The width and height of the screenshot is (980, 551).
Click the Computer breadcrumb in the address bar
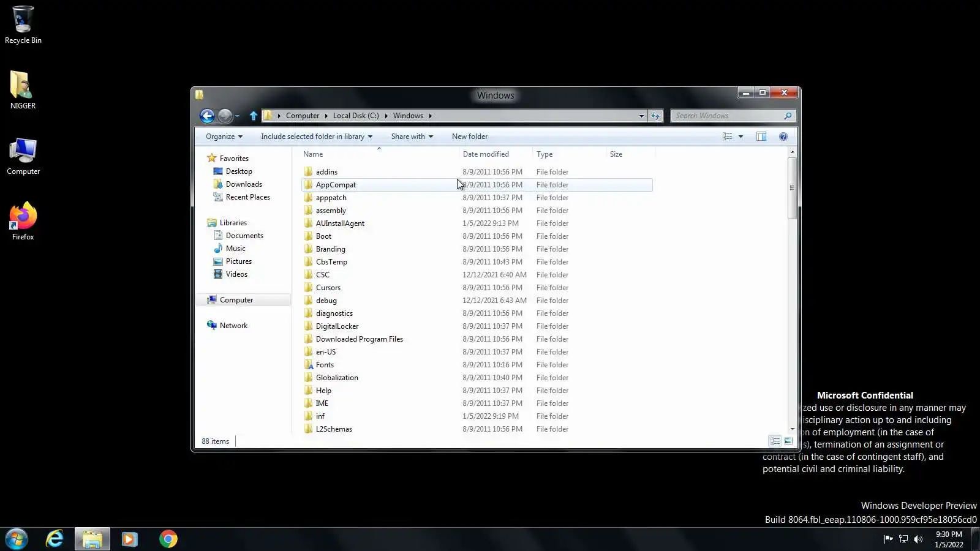(x=303, y=116)
